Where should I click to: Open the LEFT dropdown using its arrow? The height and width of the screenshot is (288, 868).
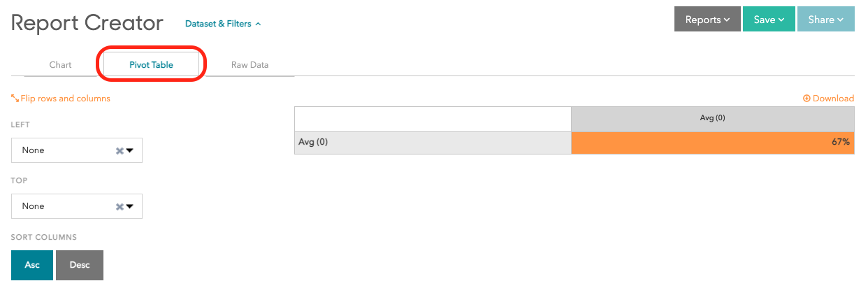(129, 150)
